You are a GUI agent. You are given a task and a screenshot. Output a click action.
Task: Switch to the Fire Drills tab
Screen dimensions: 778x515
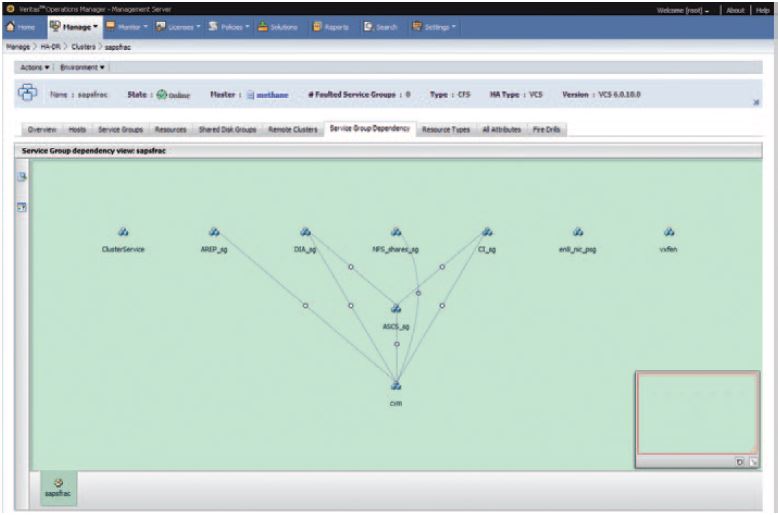[546, 129]
